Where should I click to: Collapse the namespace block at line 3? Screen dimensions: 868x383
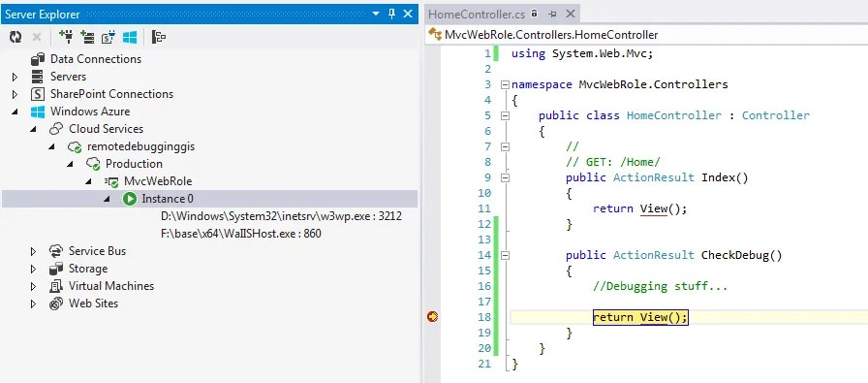point(505,84)
